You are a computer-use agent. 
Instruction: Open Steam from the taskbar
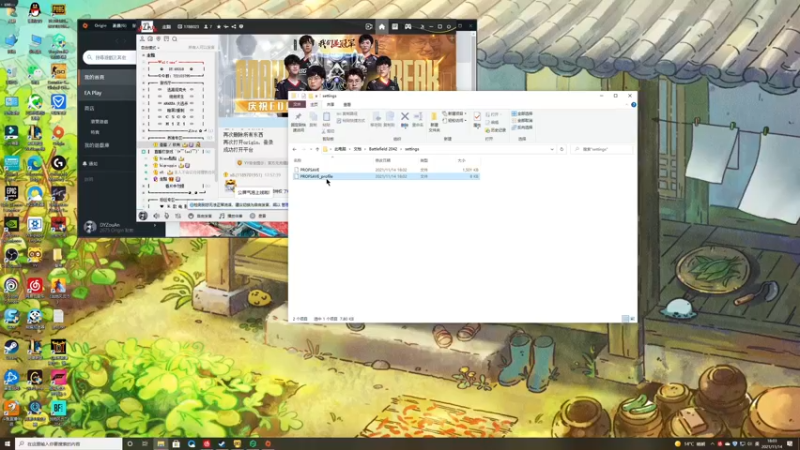coord(222,444)
